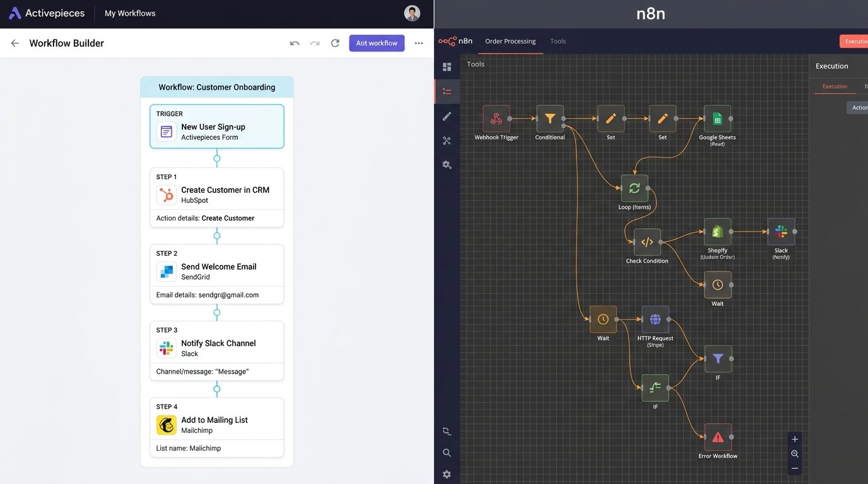Select the HTTP Request node
This screenshot has height=484, width=868.
[655, 320]
